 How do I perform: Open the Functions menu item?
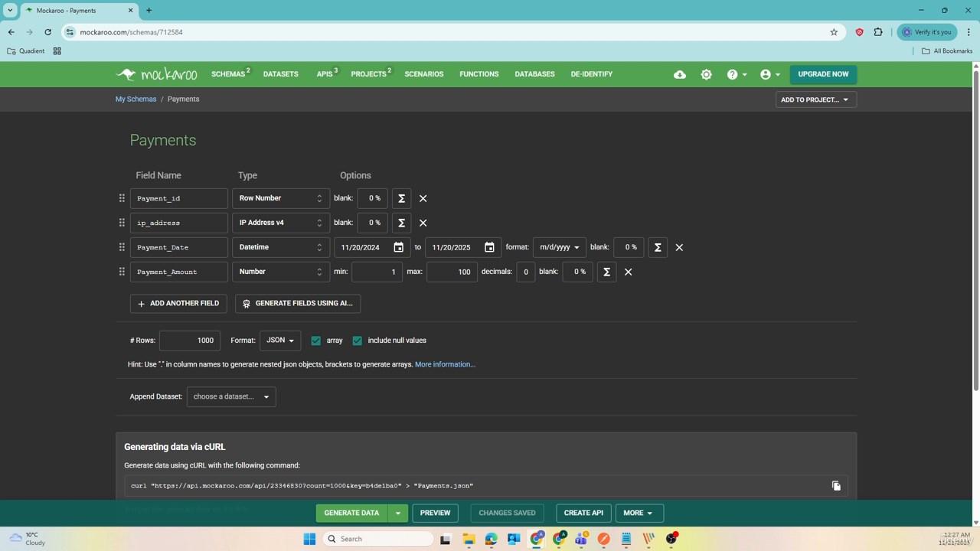(x=479, y=74)
